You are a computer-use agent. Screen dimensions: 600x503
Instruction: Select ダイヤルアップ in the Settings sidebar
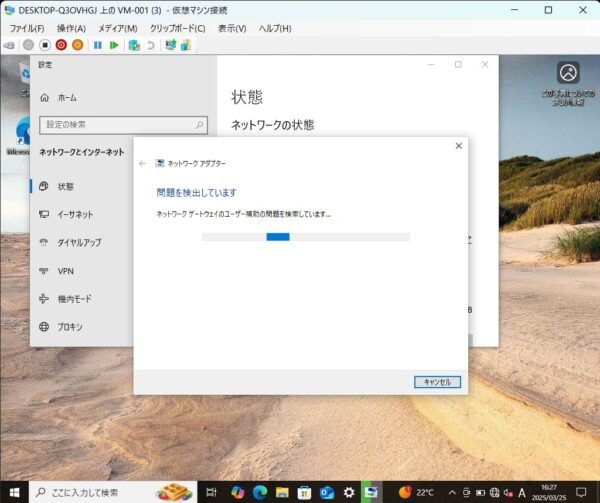coord(82,243)
